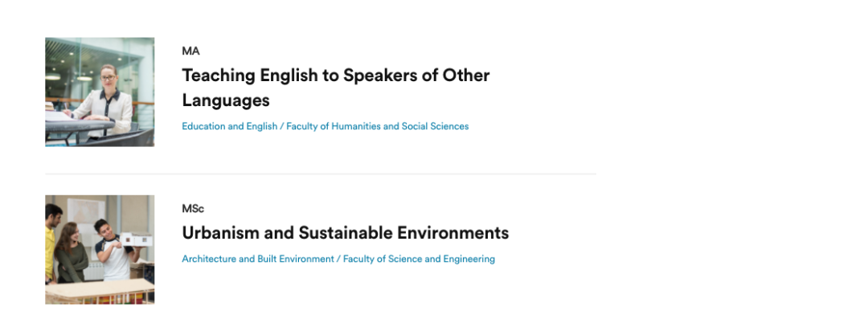Select the Education and English subject text

(229, 126)
